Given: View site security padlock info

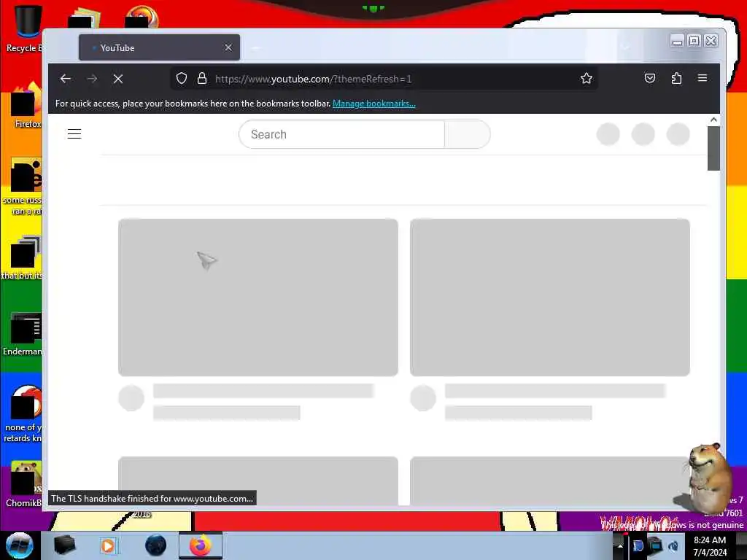Looking at the screenshot, I should click(202, 79).
